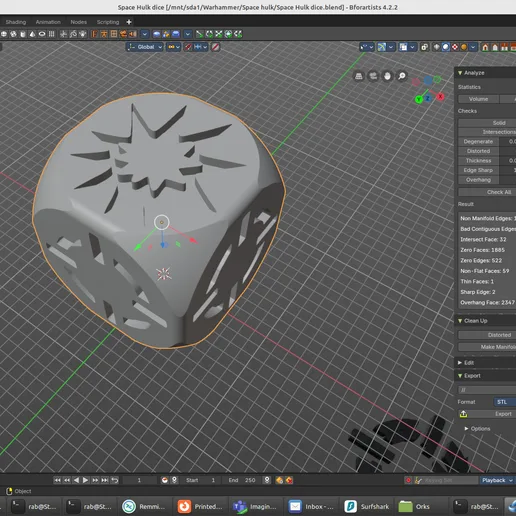Jump to the first frame of the timeline
The height and width of the screenshot is (516, 516).
(x=57, y=480)
